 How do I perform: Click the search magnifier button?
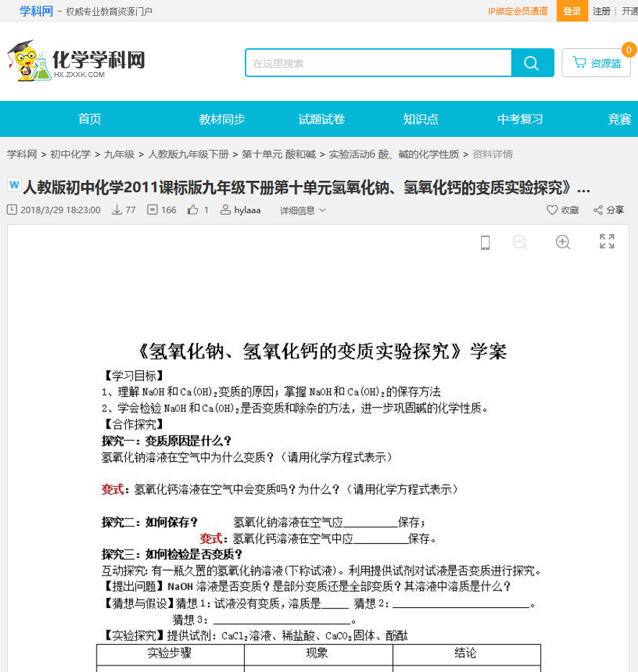tap(532, 63)
